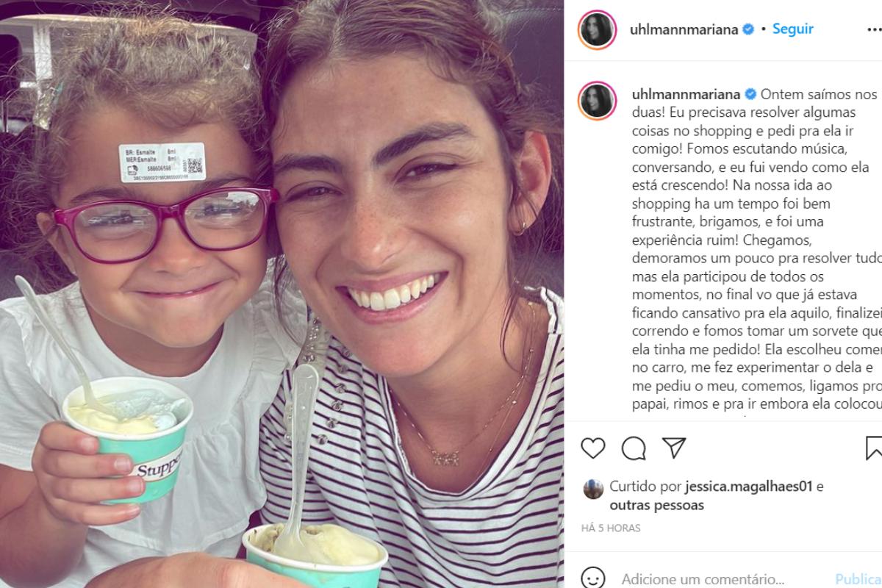Open the post's HÁ 5 HORAS timestamp

click(611, 528)
